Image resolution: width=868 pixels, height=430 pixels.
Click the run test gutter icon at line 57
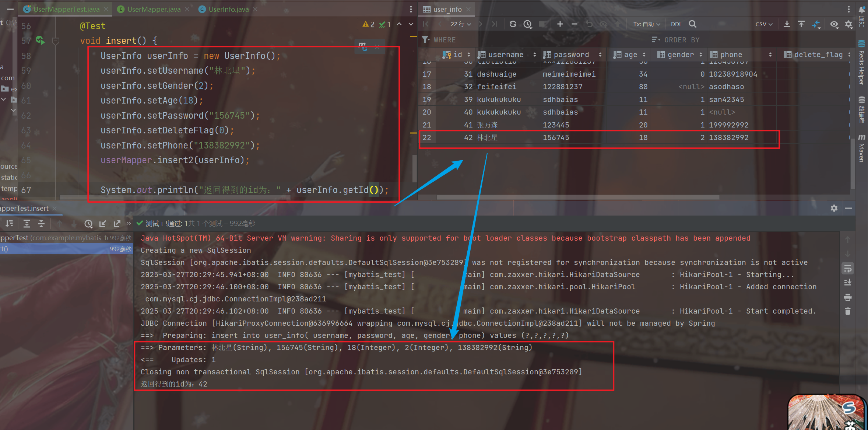coord(40,41)
